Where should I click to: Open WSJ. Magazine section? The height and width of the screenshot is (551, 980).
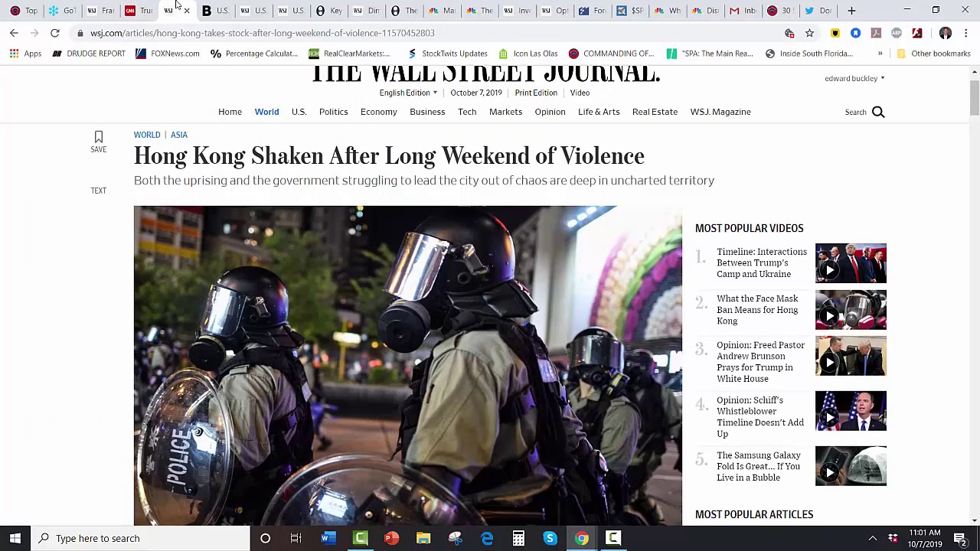click(720, 112)
